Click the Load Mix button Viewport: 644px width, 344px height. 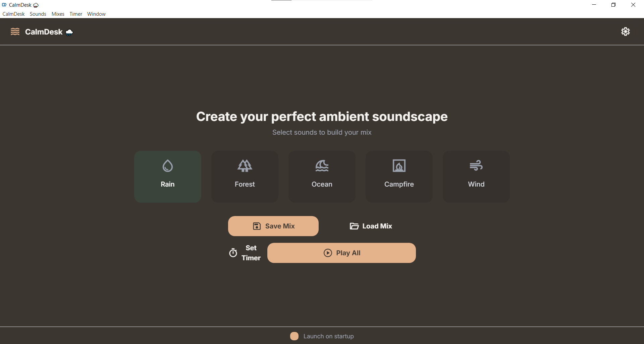tap(371, 226)
